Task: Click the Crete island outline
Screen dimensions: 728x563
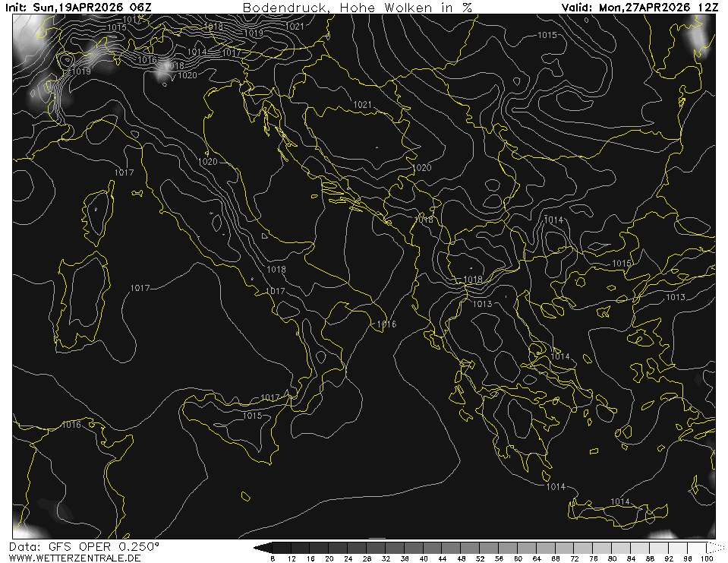Action: click(x=615, y=512)
